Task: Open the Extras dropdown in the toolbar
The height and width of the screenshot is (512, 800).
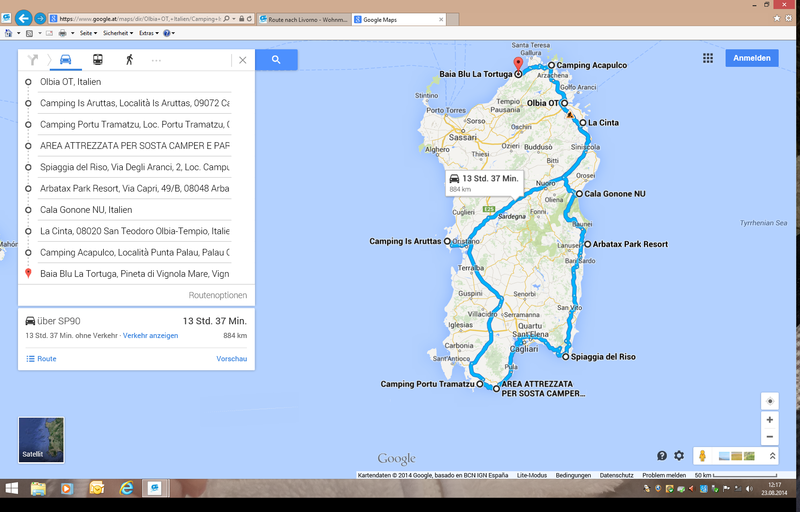Action: (150, 33)
